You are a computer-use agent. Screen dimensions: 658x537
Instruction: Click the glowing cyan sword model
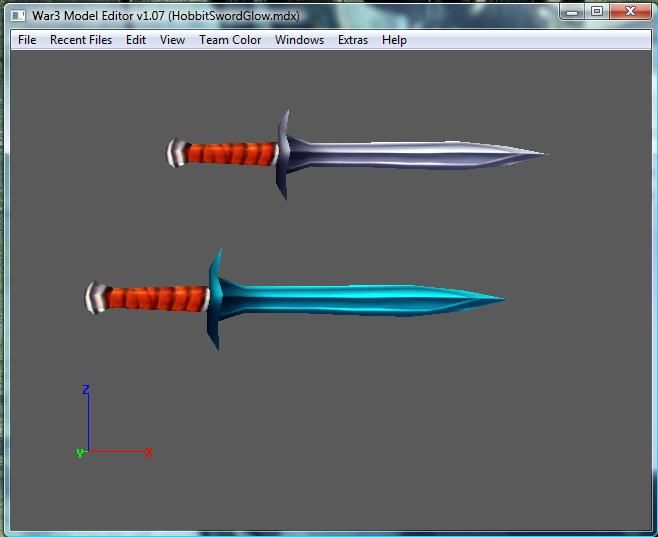(295, 300)
